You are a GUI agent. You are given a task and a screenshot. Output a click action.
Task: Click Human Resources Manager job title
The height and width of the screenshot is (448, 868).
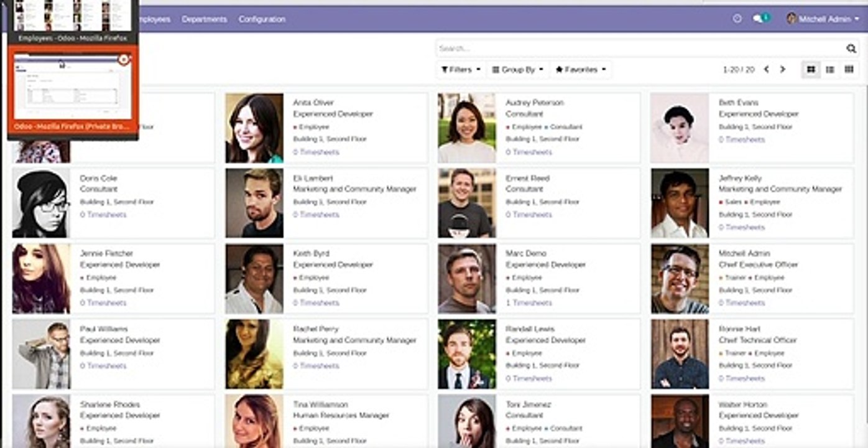pos(341,416)
